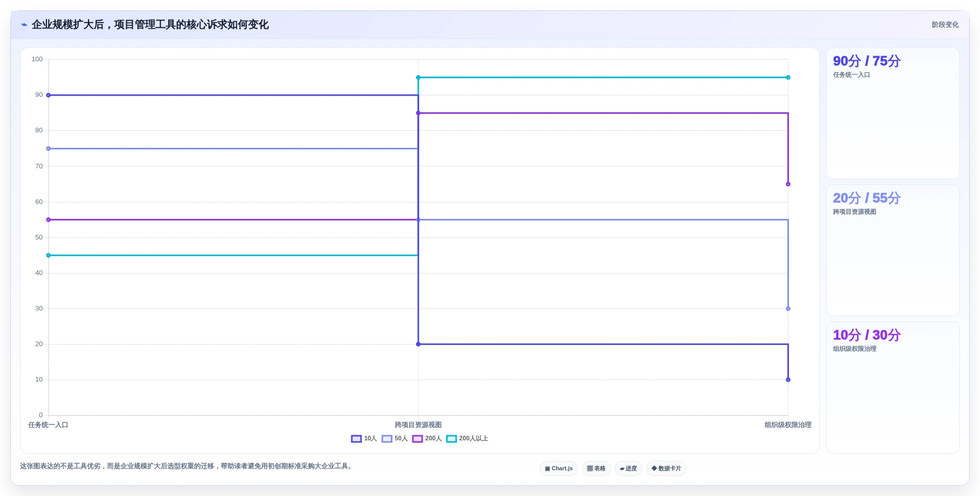Click the 阶段变化 label in header
Screen dimensions: 980x496
click(x=945, y=25)
